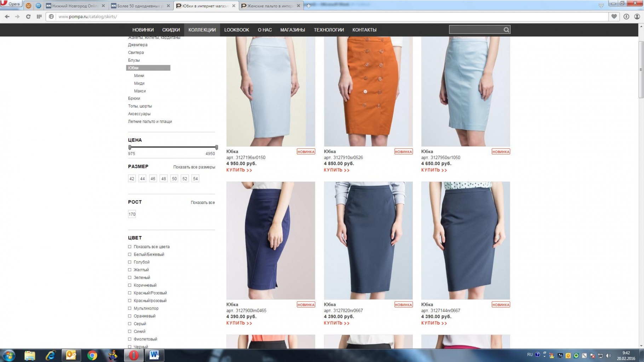Open СКИДКИ menu item
Image resolution: width=644 pixels, height=362 pixels.
tap(171, 30)
